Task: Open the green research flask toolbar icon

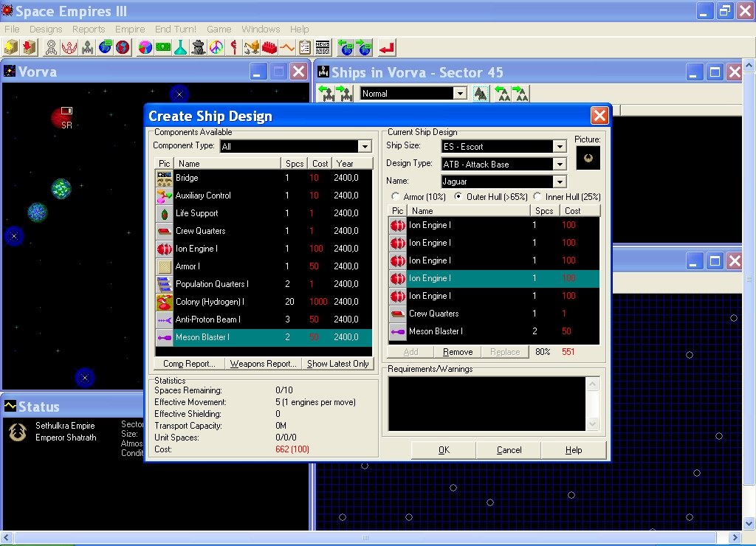Action: coord(181,48)
